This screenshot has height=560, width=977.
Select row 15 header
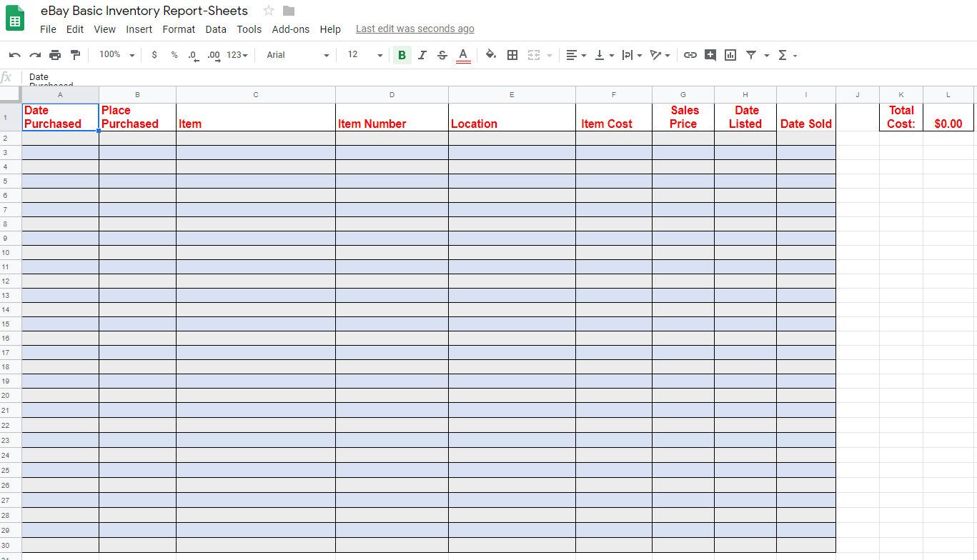coord(11,324)
